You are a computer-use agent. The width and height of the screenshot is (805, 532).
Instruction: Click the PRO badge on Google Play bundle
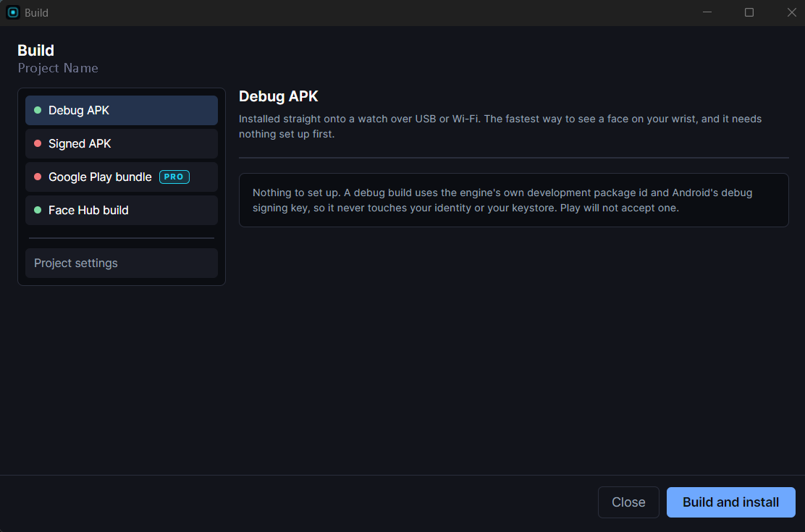click(x=174, y=177)
